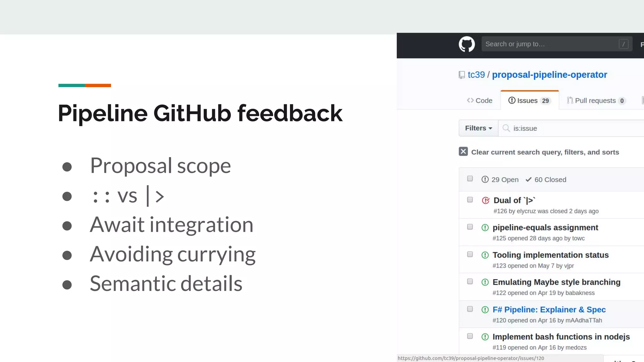
Task: Open the Pull requests tab
Action: coord(596,101)
